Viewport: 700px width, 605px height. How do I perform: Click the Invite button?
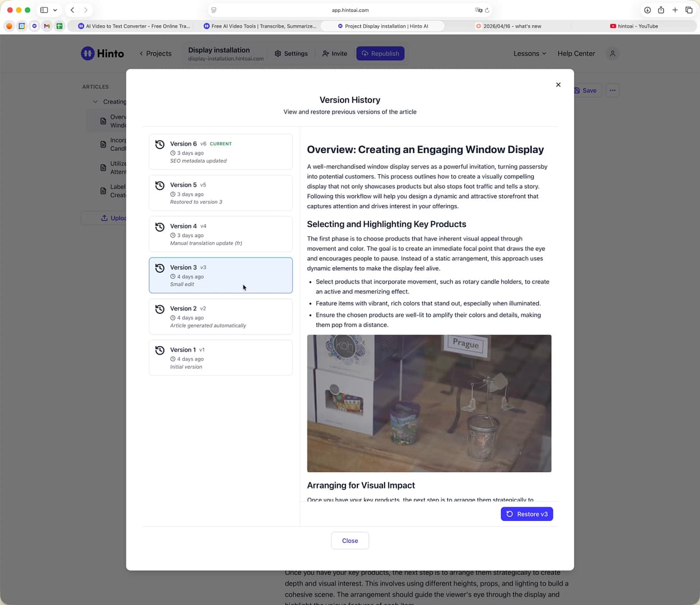pyautogui.click(x=335, y=53)
